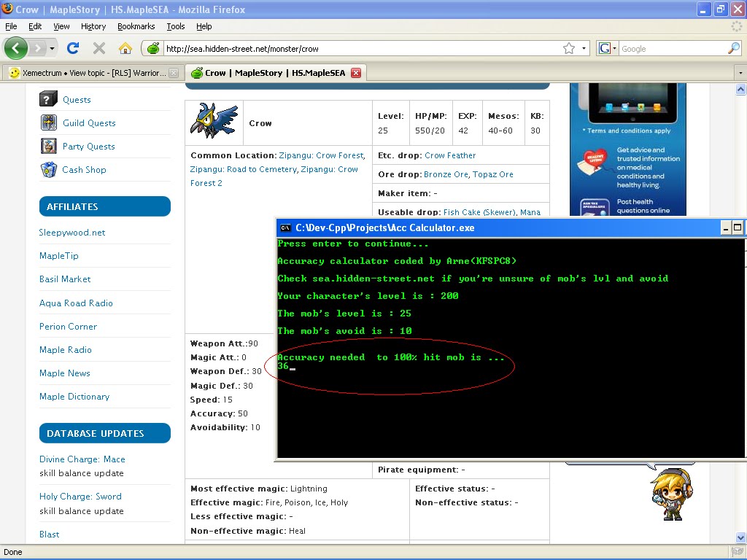Open the Maple News link
Viewport: 747px width, 560px height.
point(65,373)
